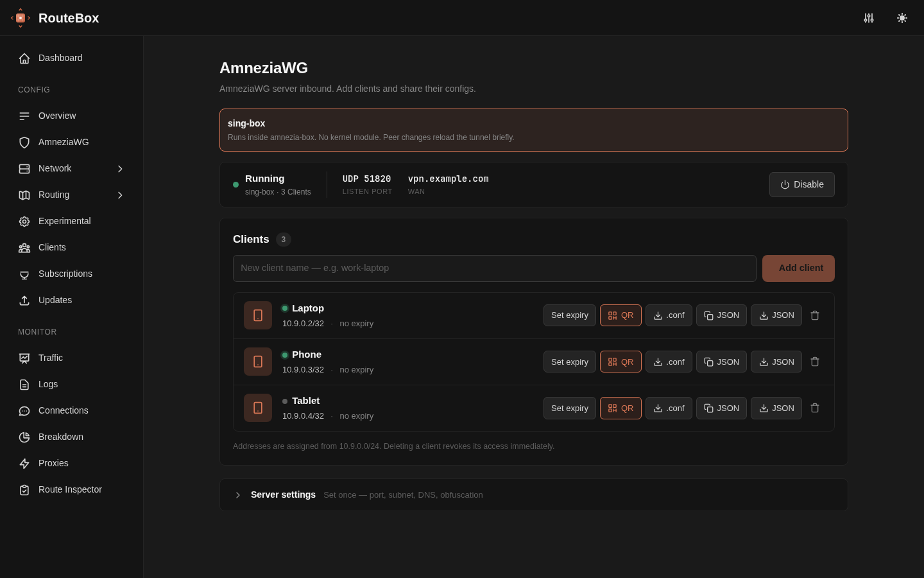
Task: Click the Laptop device icon
Action: coord(258,315)
